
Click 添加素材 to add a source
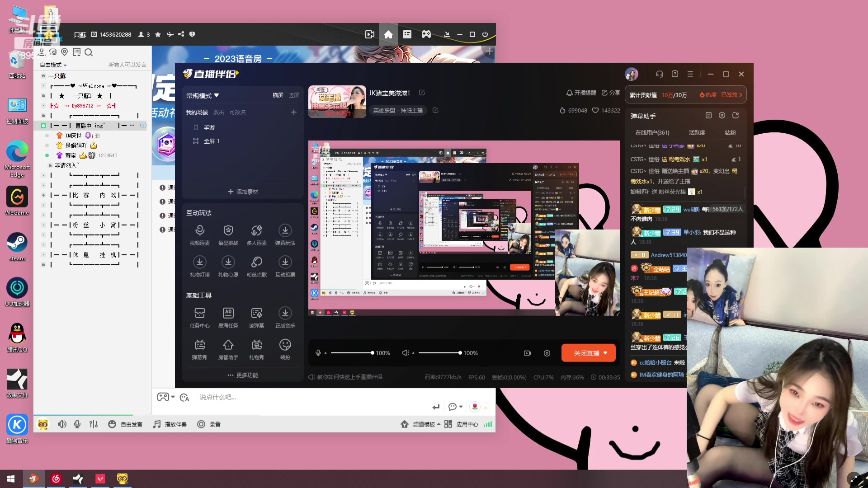click(243, 192)
